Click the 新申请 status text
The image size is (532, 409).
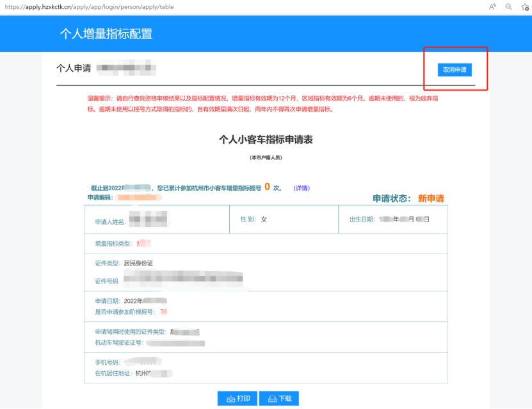pyautogui.click(x=431, y=198)
